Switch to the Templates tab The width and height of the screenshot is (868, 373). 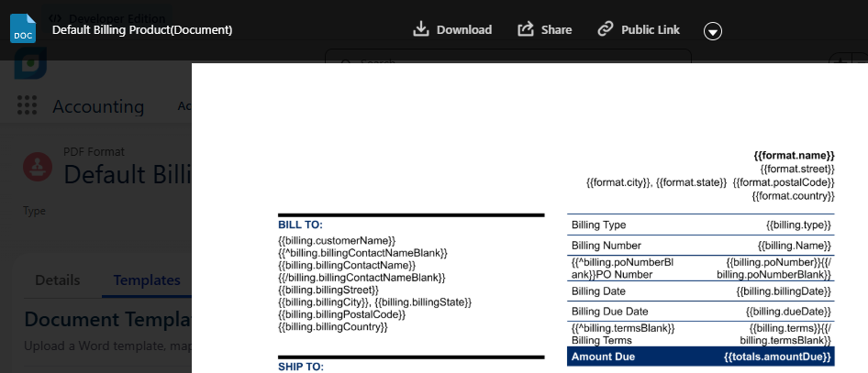click(x=147, y=280)
